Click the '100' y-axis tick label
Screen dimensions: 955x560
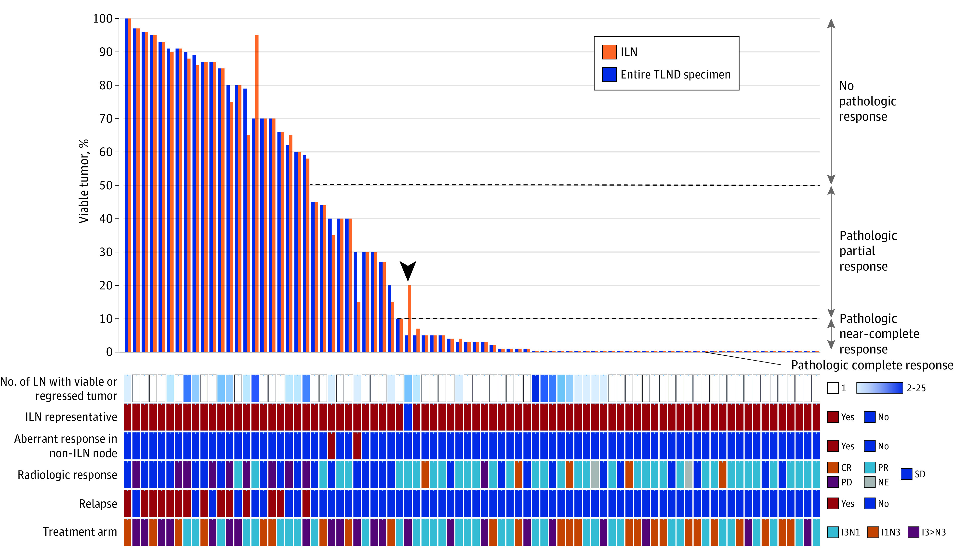click(103, 19)
